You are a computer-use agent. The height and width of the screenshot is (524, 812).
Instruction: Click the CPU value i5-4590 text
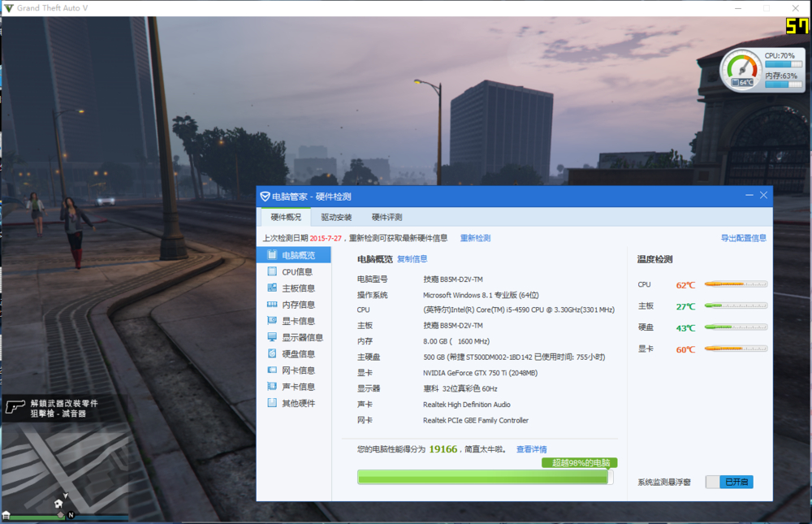519,310
